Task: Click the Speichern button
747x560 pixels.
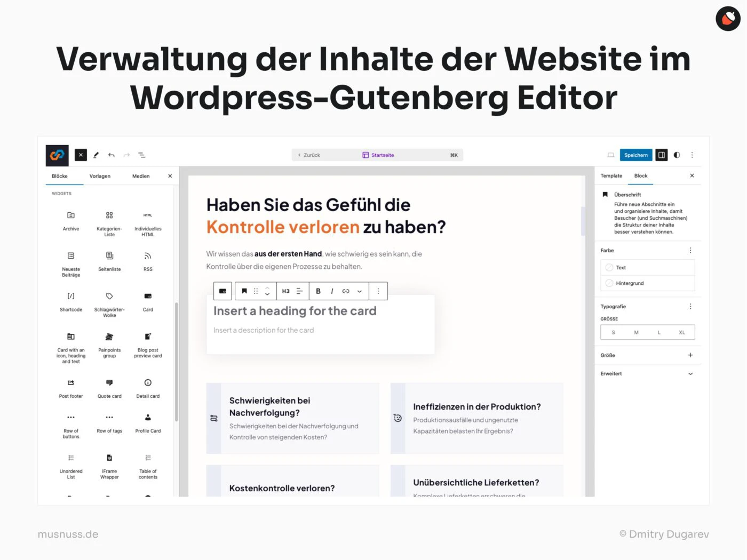Action: pos(636,155)
